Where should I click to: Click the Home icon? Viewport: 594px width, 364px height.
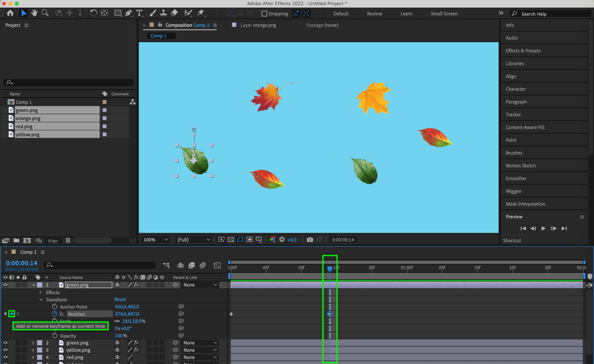pyautogui.click(x=10, y=13)
